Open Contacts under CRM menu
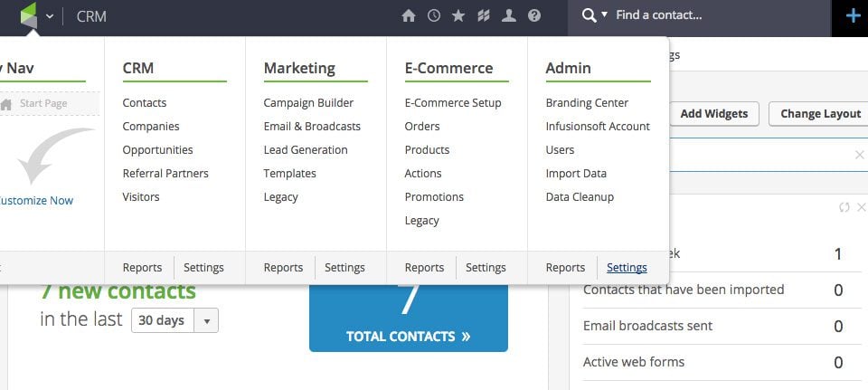This screenshot has width=868, height=390. click(145, 103)
